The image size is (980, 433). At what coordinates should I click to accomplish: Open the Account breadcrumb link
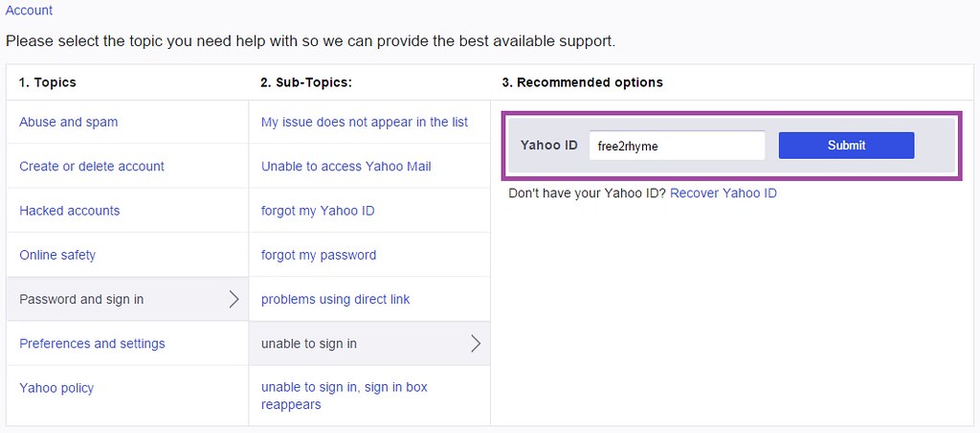pyautogui.click(x=29, y=11)
